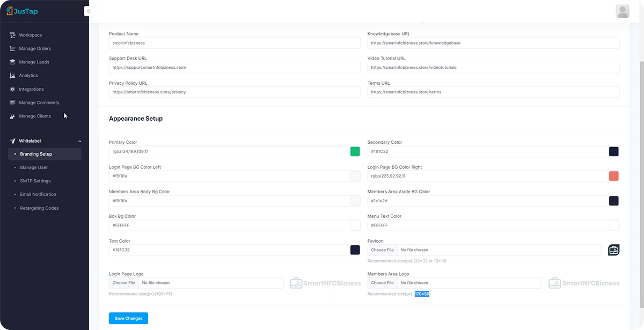The height and width of the screenshot is (330, 644).
Task: Choose File for Login Page Logo
Action: [x=124, y=283]
